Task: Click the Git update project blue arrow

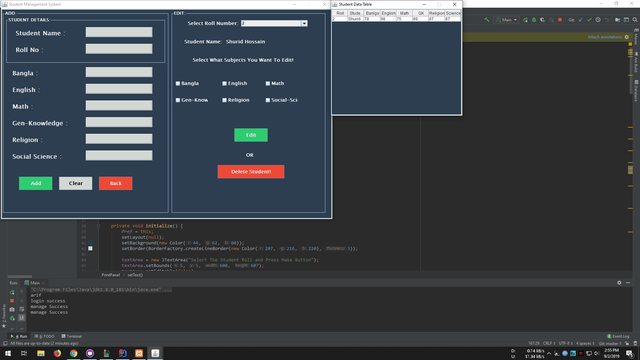Action: (581, 20)
